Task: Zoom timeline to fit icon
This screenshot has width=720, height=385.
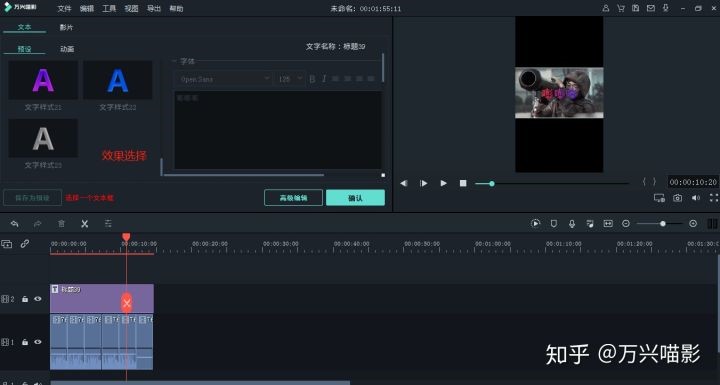Action: (608, 224)
